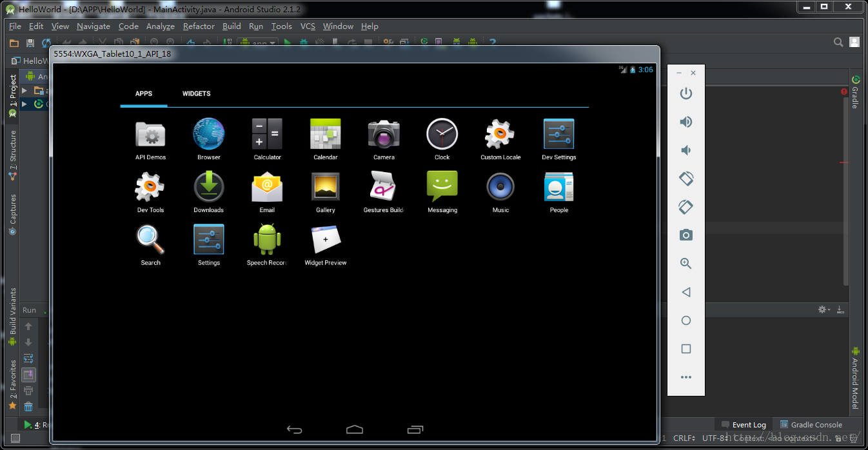Switch to the WIDGETS tab
Image resolution: width=868 pixels, height=450 pixels.
[x=196, y=93]
